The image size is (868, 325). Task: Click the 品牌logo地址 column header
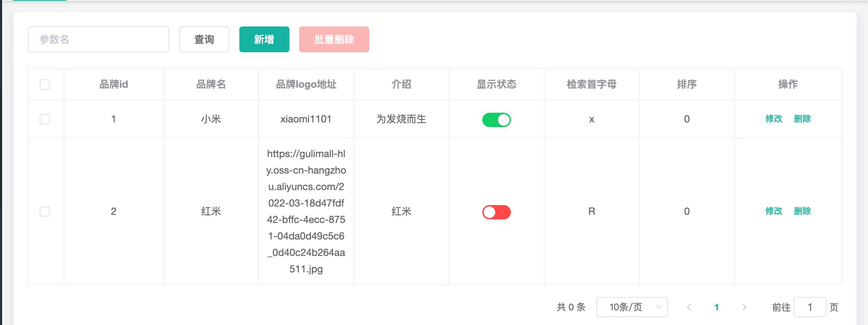[x=306, y=84]
